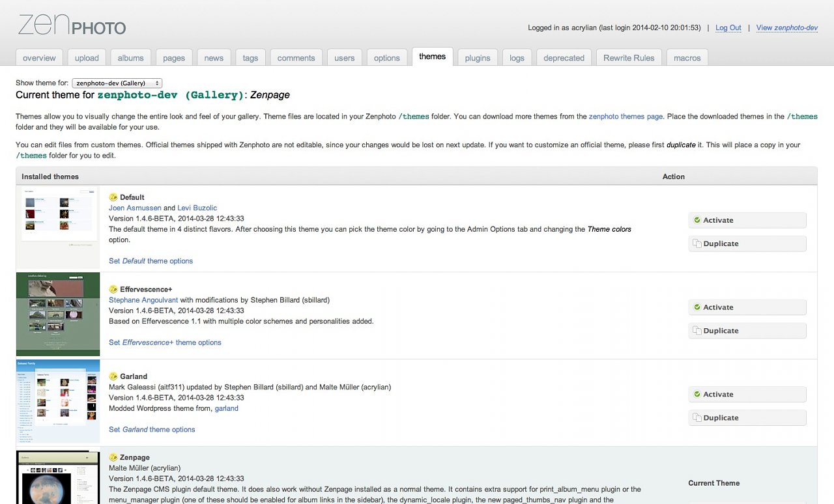
Task: Go to the Rewrite Rules tab
Action: (629, 58)
